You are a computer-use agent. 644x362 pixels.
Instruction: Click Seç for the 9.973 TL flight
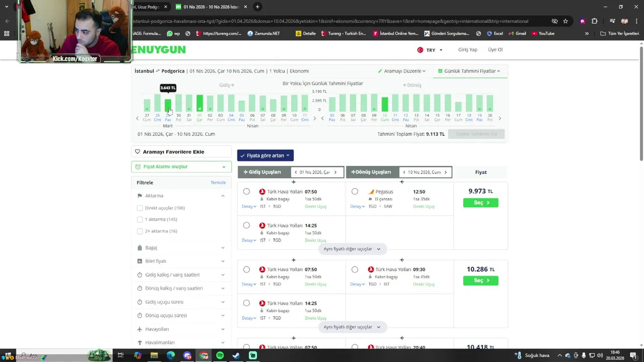[x=480, y=203]
